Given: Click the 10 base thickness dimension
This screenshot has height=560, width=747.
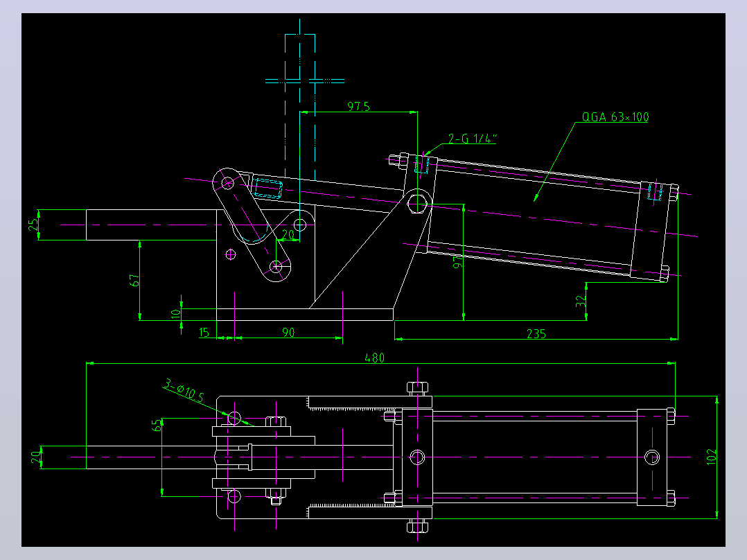Looking at the screenshot, I should point(176,313).
